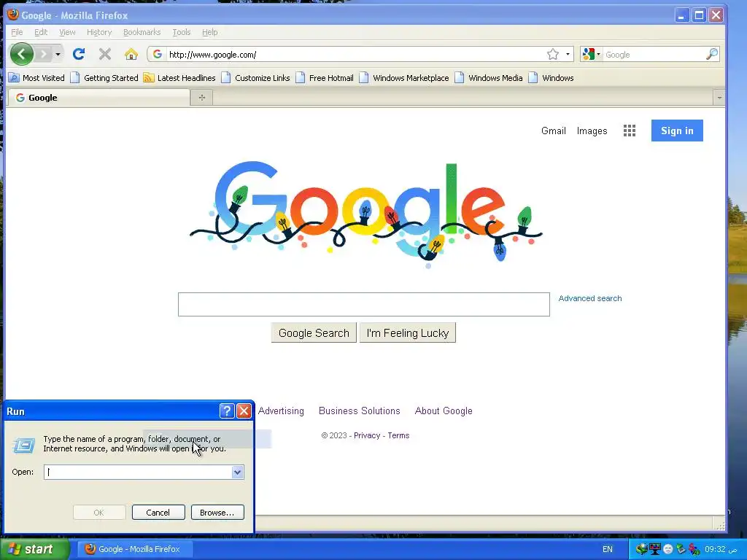Open Google apps grid icon
This screenshot has width=747, height=560.
[630, 131]
